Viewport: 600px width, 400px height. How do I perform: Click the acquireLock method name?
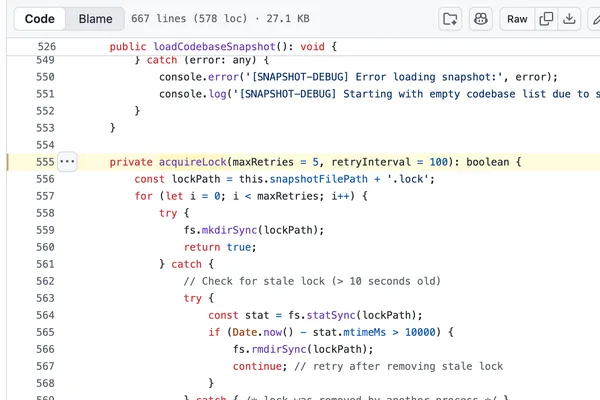click(x=193, y=162)
